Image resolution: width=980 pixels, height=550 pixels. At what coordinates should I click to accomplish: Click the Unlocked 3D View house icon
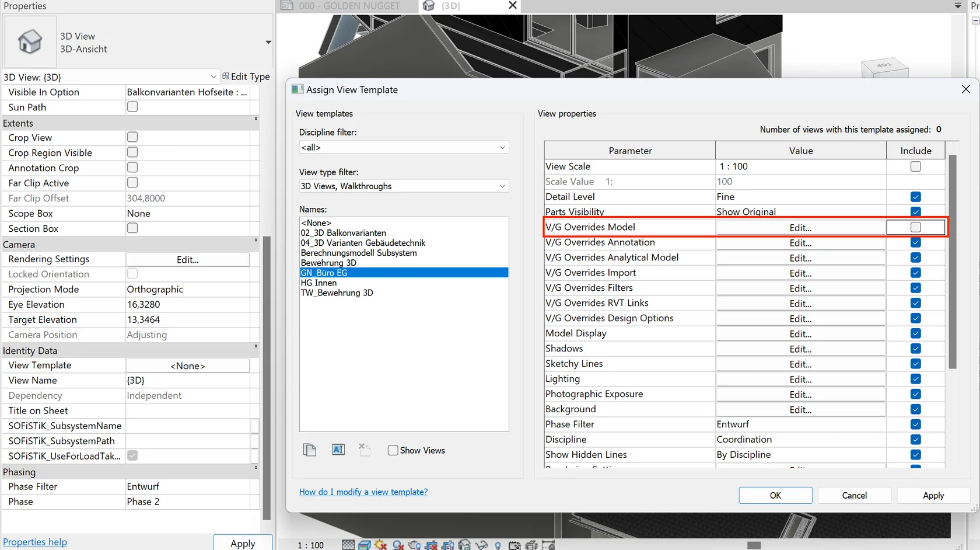click(464, 545)
